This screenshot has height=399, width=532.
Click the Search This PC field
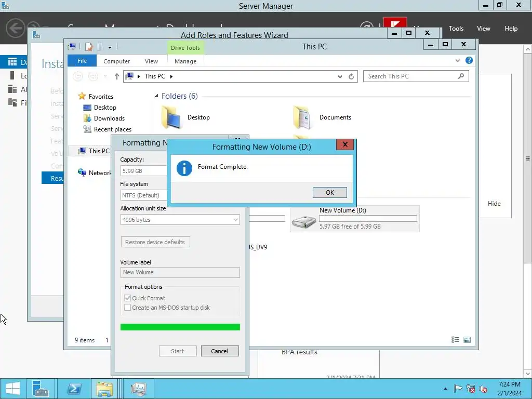click(x=416, y=76)
